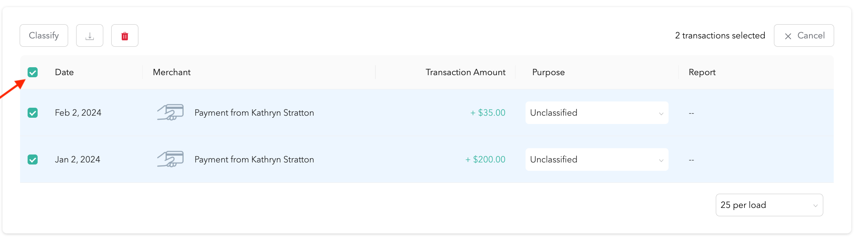
Task: Click the Merchant column header
Action: pyautogui.click(x=172, y=72)
